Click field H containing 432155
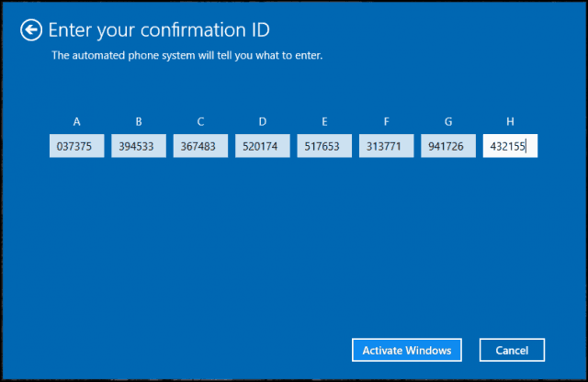The width and height of the screenshot is (588, 382). click(510, 146)
